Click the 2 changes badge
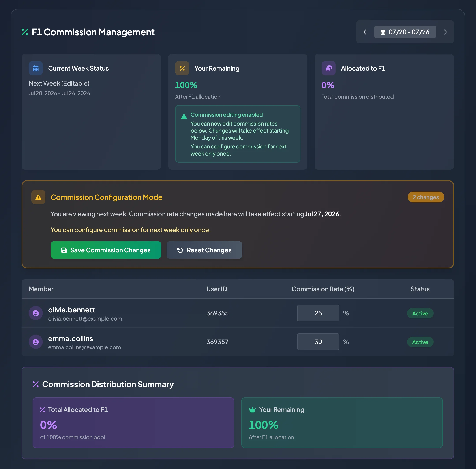This screenshot has height=469, width=476. tap(426, 197)
